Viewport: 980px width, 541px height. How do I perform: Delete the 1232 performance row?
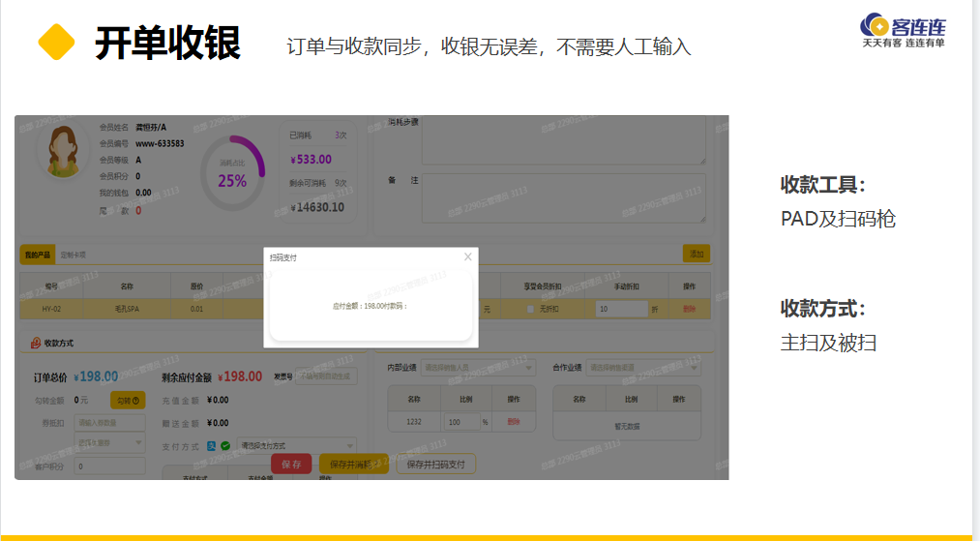pos(514,422)
